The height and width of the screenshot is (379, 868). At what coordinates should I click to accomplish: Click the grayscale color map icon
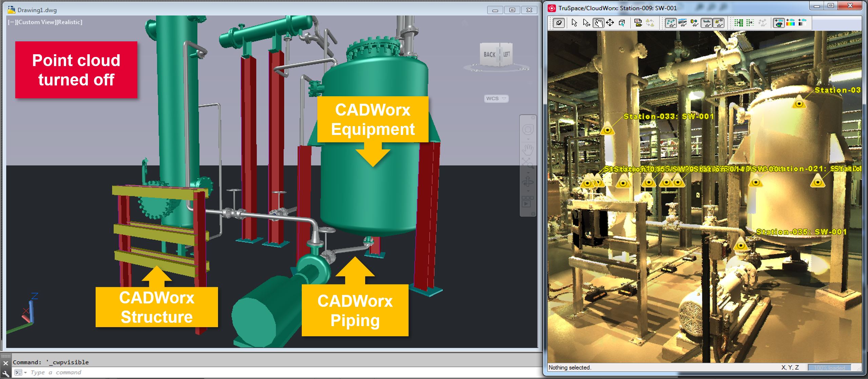pos(802,23)
